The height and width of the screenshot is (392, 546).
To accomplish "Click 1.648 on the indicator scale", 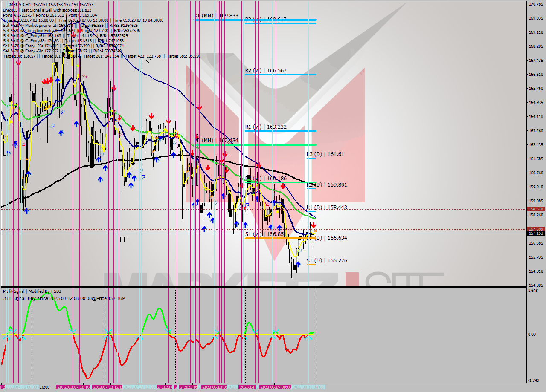I will point(533,290).
